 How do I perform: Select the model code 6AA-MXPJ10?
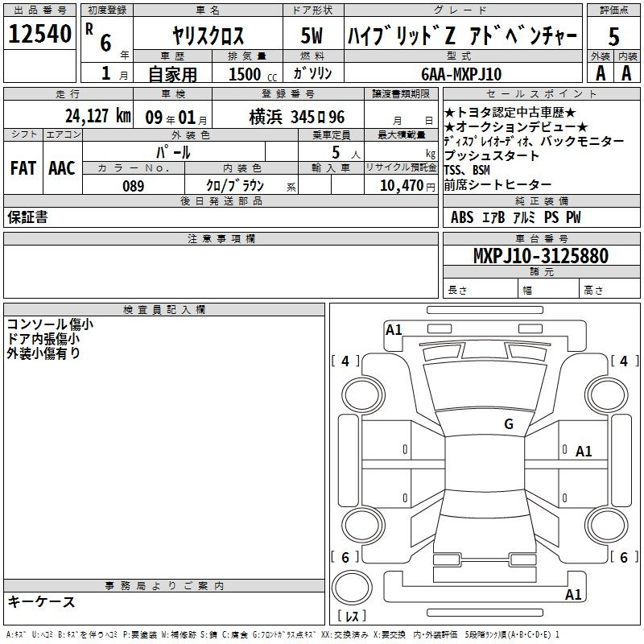(461, 74)
